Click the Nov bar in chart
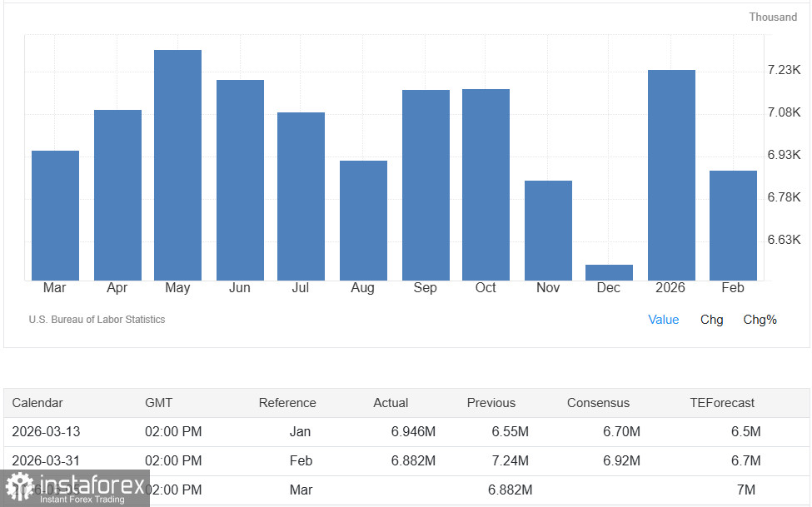 click(548, 231)
